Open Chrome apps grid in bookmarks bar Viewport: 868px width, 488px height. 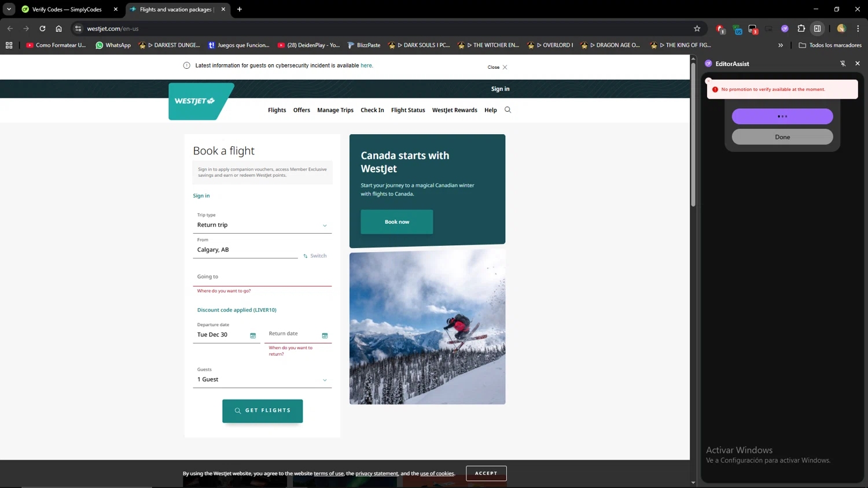pyautogui.click(x=9, y=45)
